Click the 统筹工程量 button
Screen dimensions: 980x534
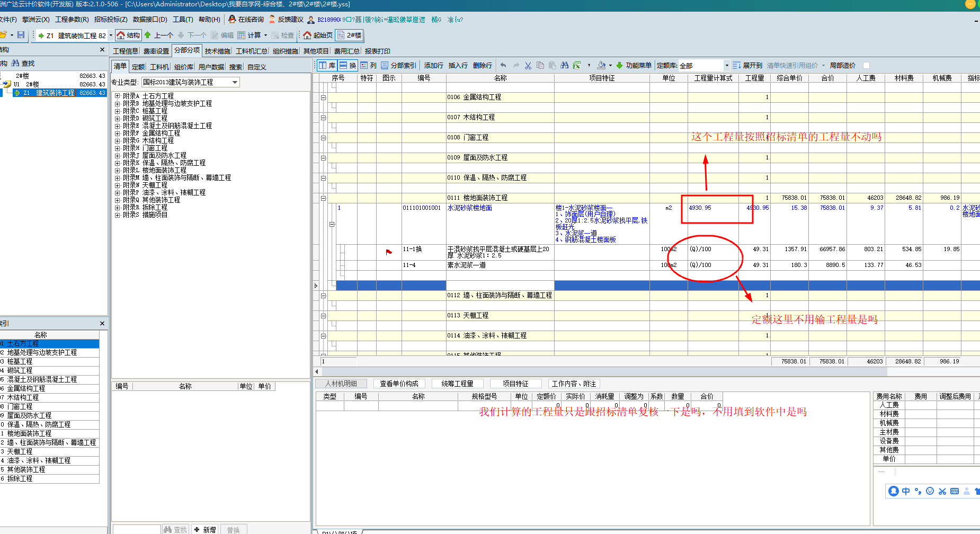click(x=457, y=384)
